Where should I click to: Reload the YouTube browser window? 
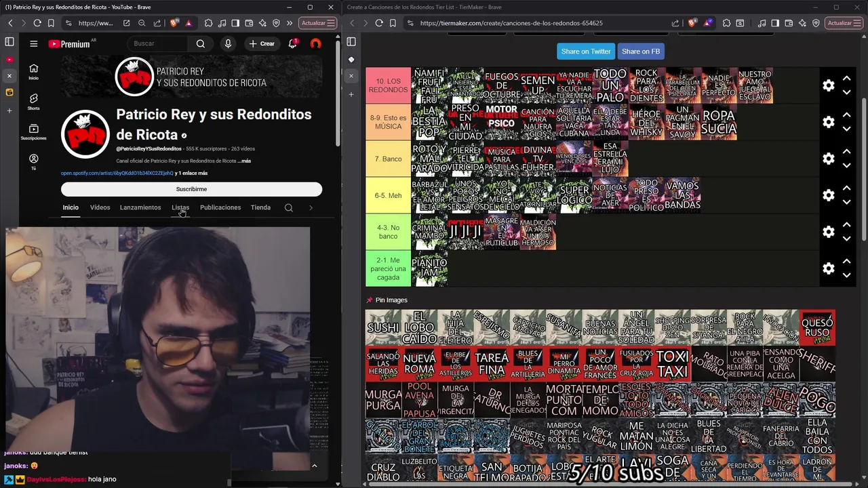pos(37,23)
